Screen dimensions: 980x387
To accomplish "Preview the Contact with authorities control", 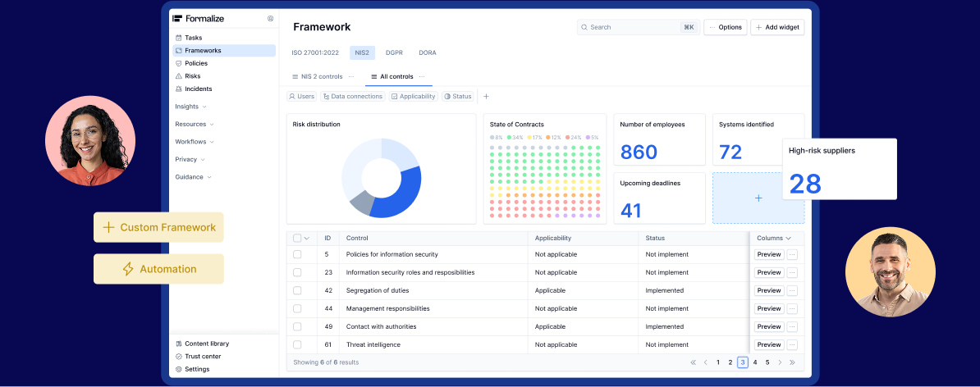I will [769, 326].
